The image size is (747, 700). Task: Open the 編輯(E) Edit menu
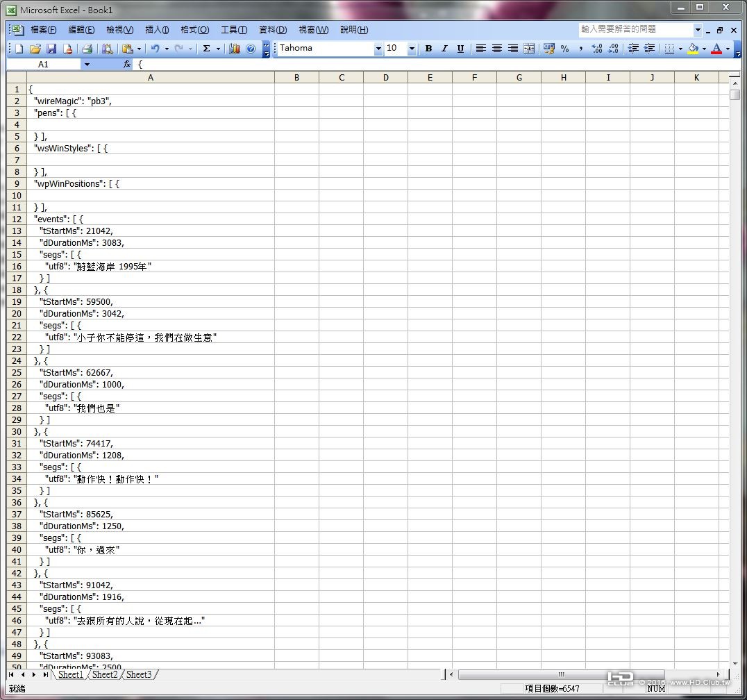click(x=81, y=30)
